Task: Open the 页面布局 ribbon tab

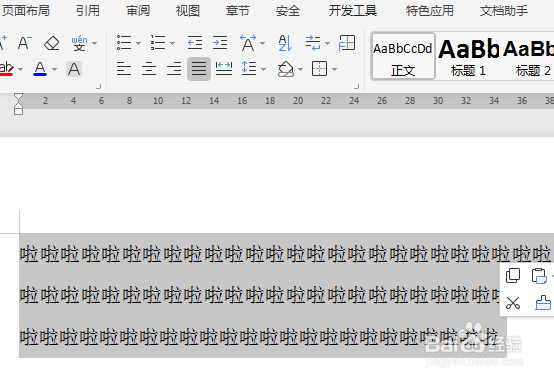Action: 25,11
